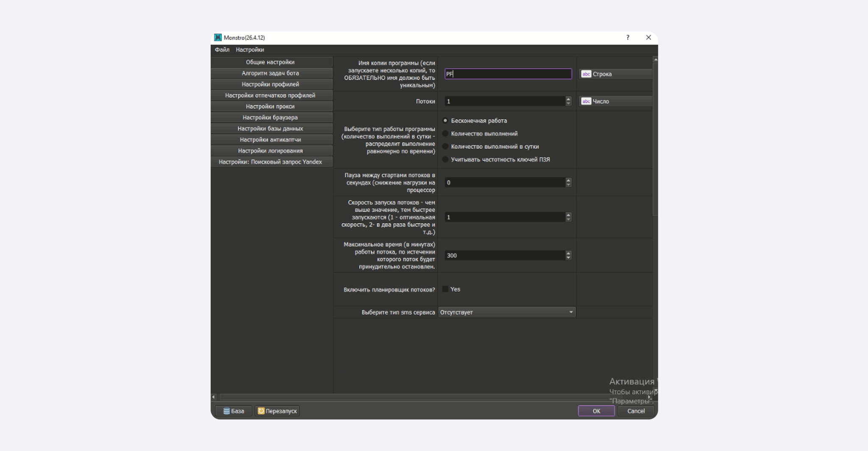Click the restart icon on Перезапуск button

point(261,411)
